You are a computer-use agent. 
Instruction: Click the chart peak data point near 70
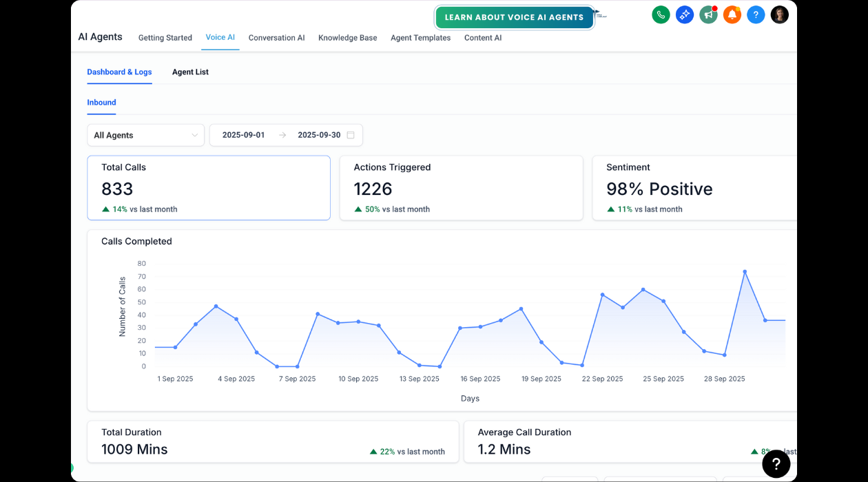click(745, 272)
